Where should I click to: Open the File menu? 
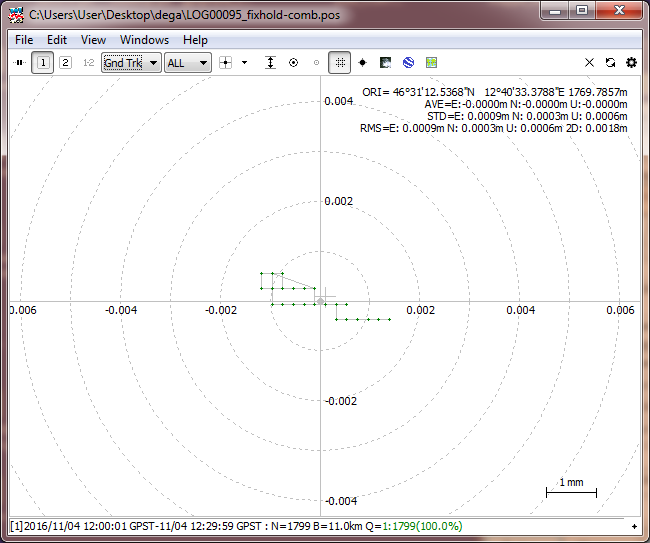[24, 40]
